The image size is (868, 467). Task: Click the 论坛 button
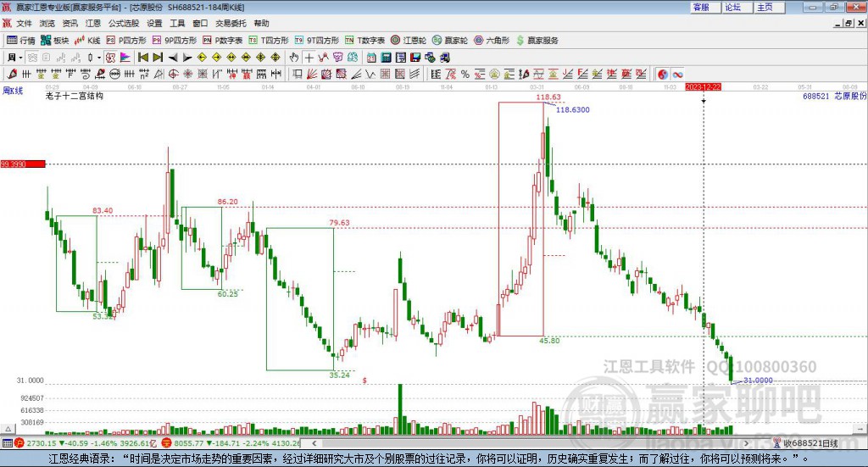coord(737,7)
